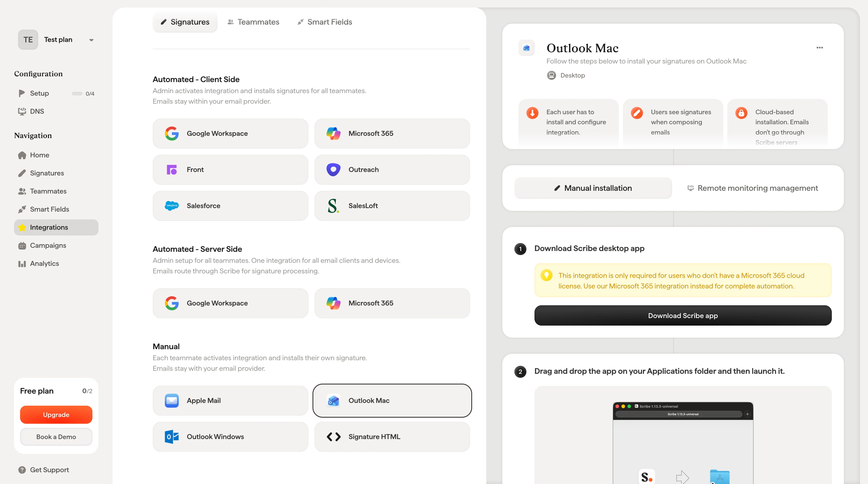Open Teammates in the sidebar navigation

coord(56,191)
